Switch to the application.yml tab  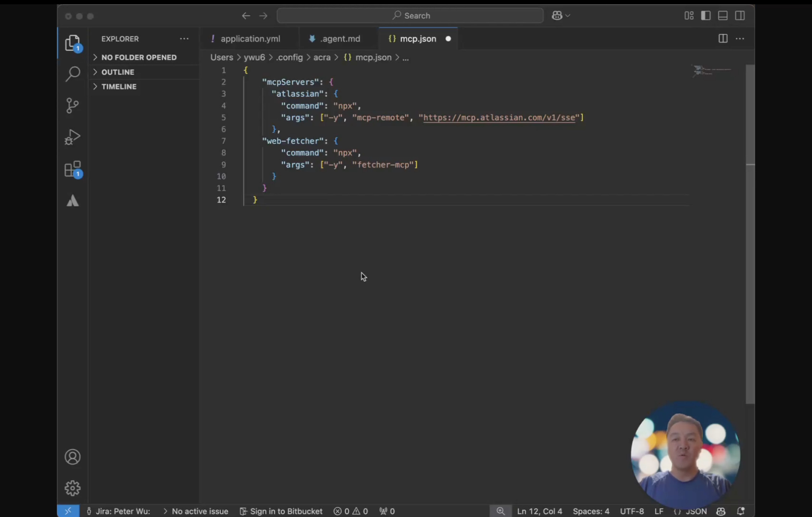[x=250, y=39]
